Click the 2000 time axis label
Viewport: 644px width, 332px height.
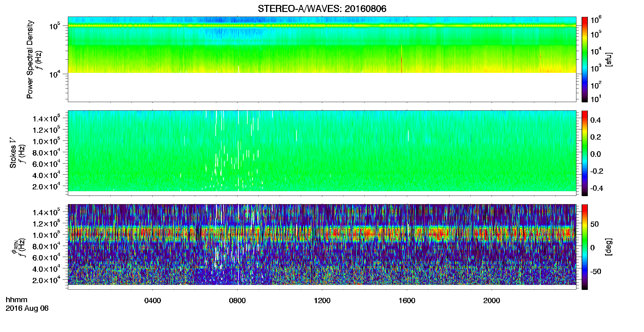click(x=492, y=301)
